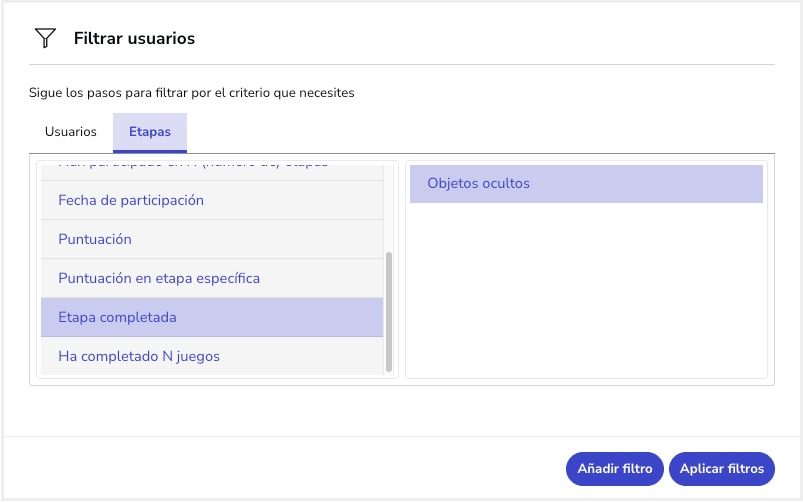The width and height of the screenshot is (803, 502).
Task: Click the criteria list scrollbar thumb
Action: coord(390,310)
